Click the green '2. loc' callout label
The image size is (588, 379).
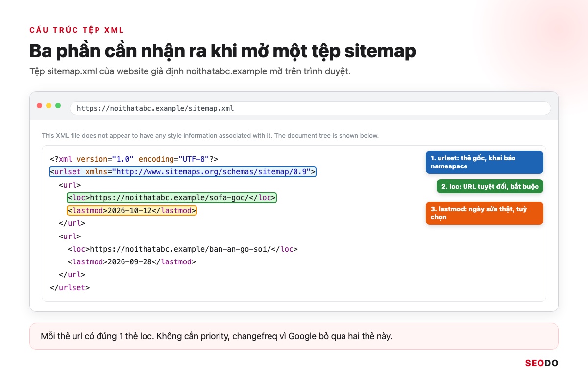(x=490, y=187)
